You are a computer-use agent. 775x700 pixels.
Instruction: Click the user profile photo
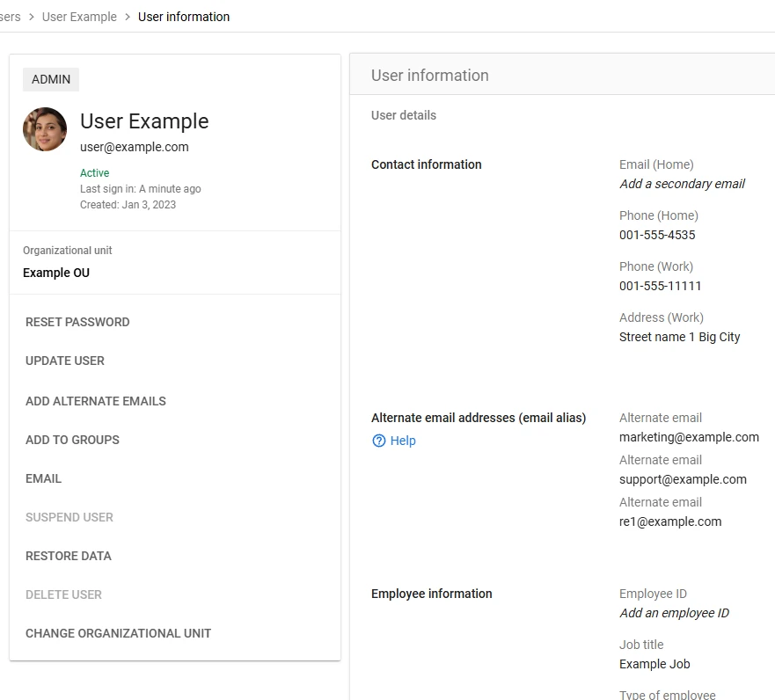click(45, 129)
